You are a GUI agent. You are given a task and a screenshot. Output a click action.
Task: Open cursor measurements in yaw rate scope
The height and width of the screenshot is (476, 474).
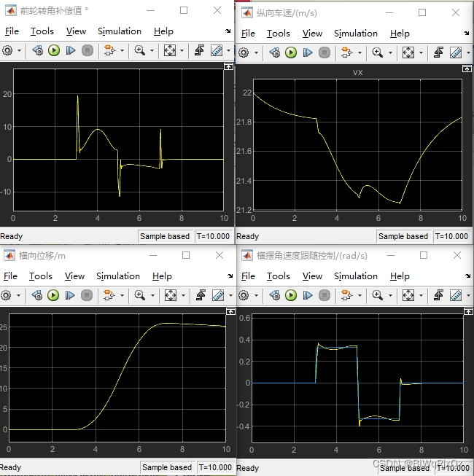tap(456, 295)
